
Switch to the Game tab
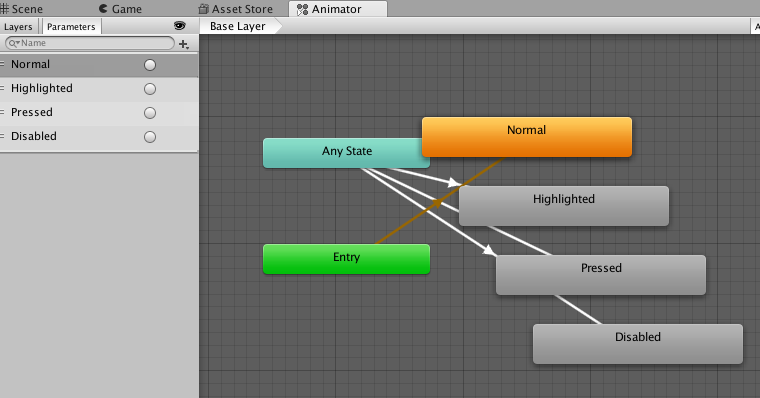[x=120, y=9]
